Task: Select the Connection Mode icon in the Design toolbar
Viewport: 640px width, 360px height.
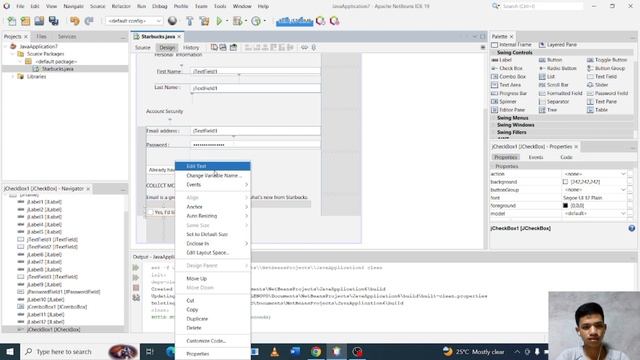Action: 223,47
